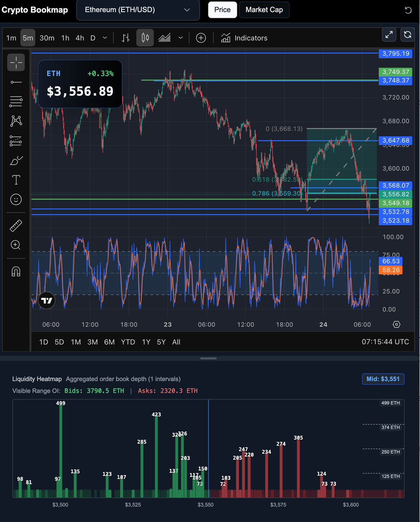420x522 pixels.
Task: Activate the zoom in tool
Action: (x=16, y=245)
